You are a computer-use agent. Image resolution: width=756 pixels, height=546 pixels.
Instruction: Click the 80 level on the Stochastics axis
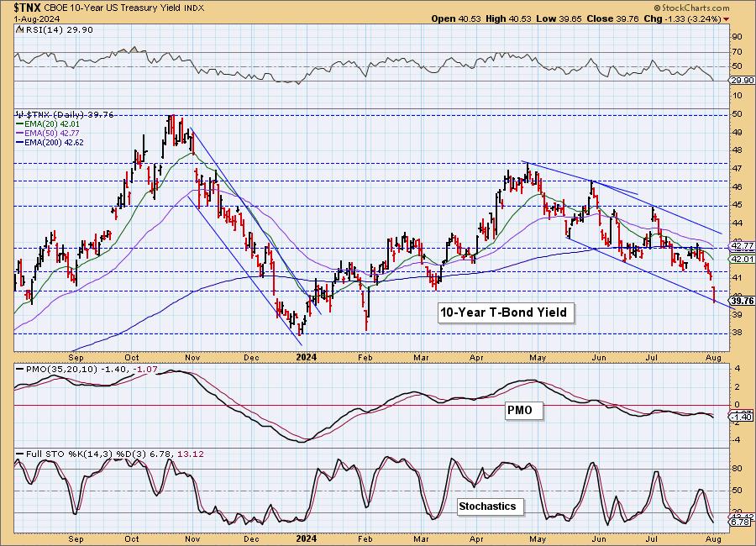click(738, 469)
